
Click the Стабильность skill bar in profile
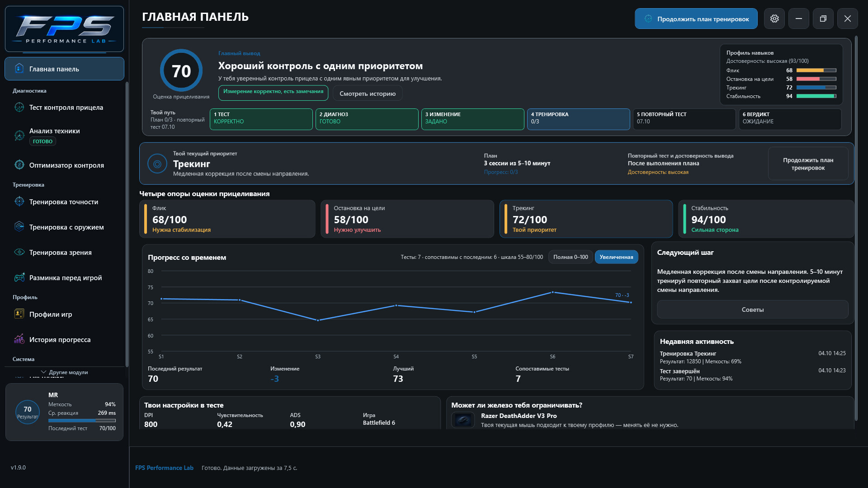(x=816, y=96)
